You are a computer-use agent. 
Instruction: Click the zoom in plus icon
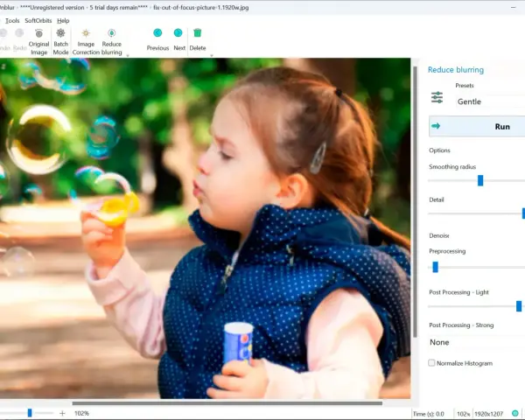point(62,413)
